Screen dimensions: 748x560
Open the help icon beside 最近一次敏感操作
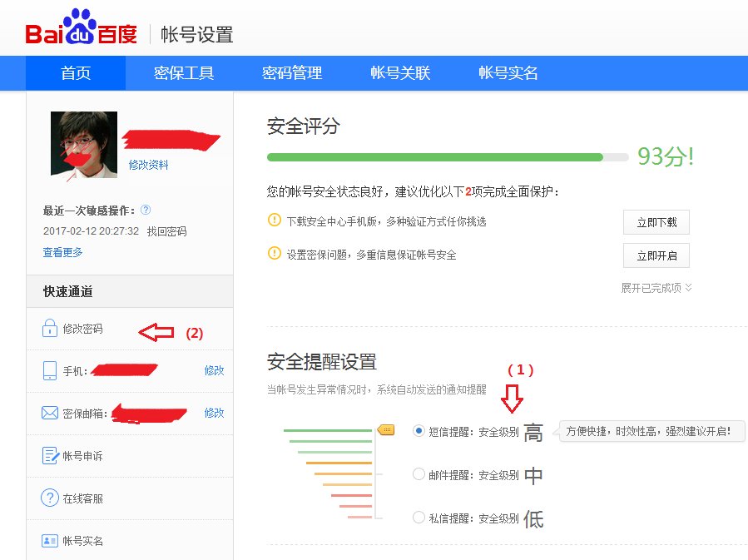(x=145, y=210)
